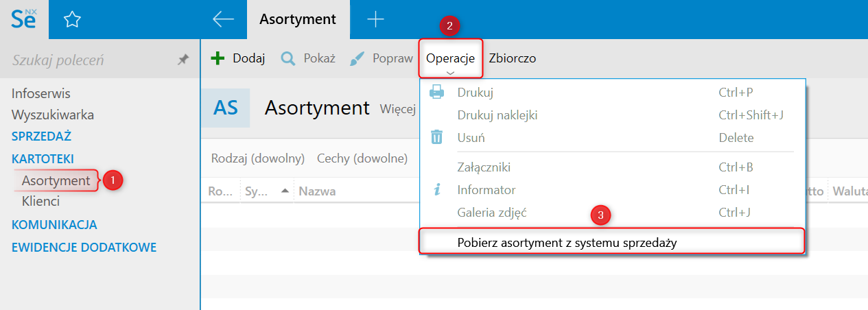
Task: Open the Cechy (dowolne) filter
Action: pyautogui.click(x=362, y=159)
